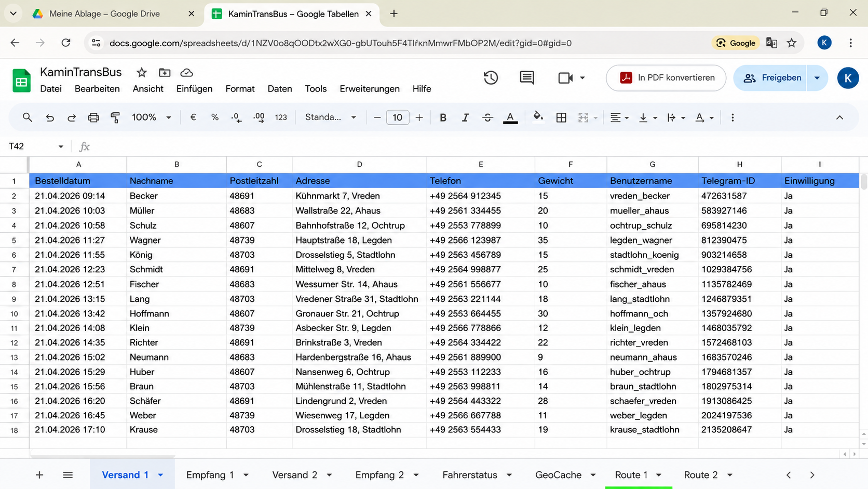This screenshot has width=868, height=489.
Task: Open the Einfügen menu
Action: tap(194, 89)
